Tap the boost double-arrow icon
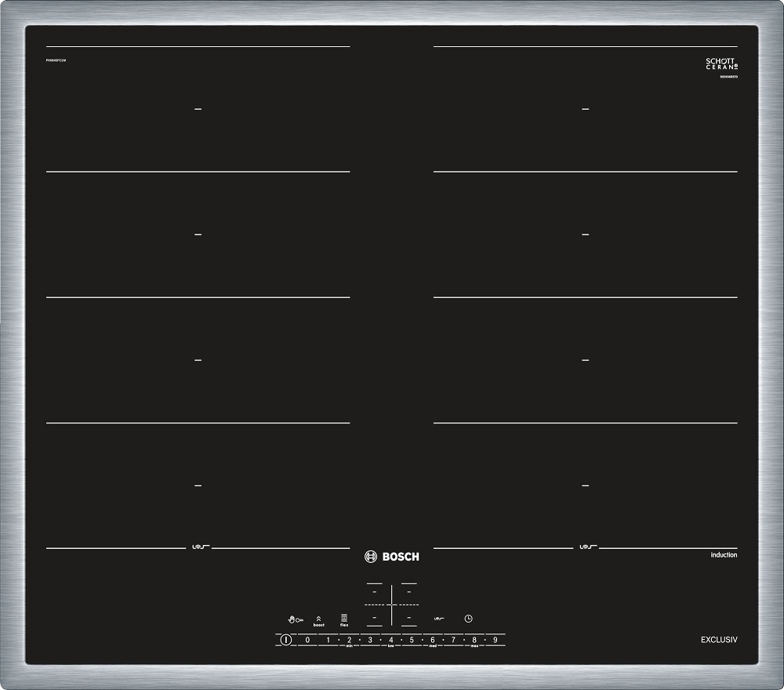Screen dimensions: 784x690 [x=318, y=619]
